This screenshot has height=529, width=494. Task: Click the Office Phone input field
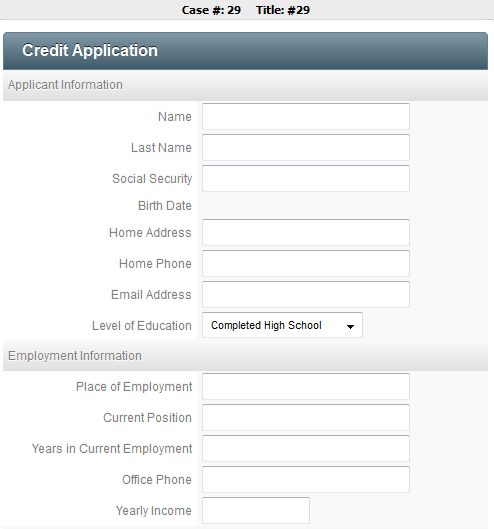(306, 479)
